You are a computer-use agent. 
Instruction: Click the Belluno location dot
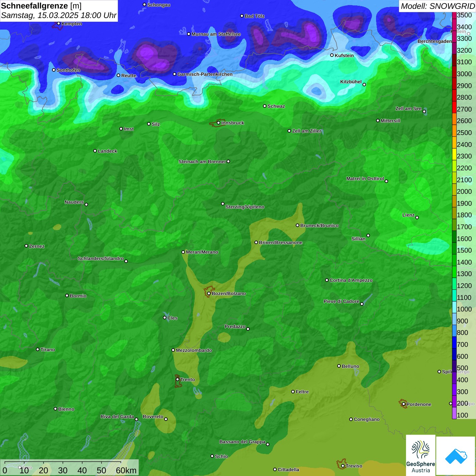pyautogui.click(x=339, y=366)
